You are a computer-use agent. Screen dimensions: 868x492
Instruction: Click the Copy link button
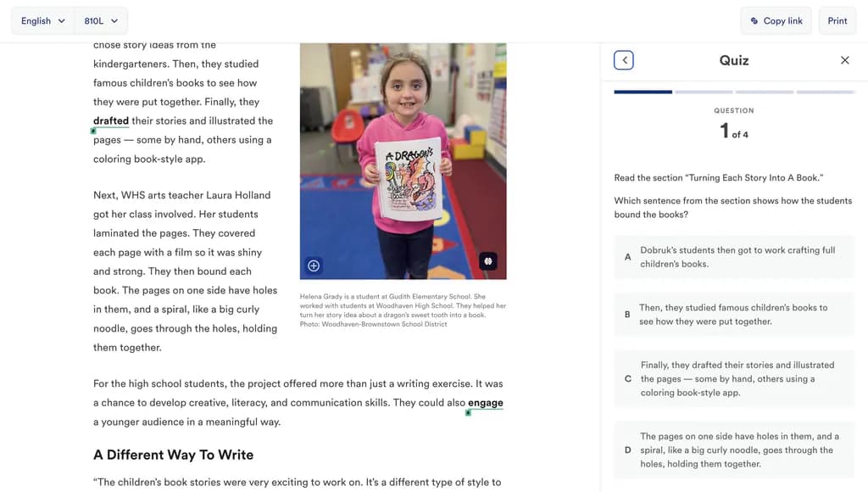click(776, 21)
